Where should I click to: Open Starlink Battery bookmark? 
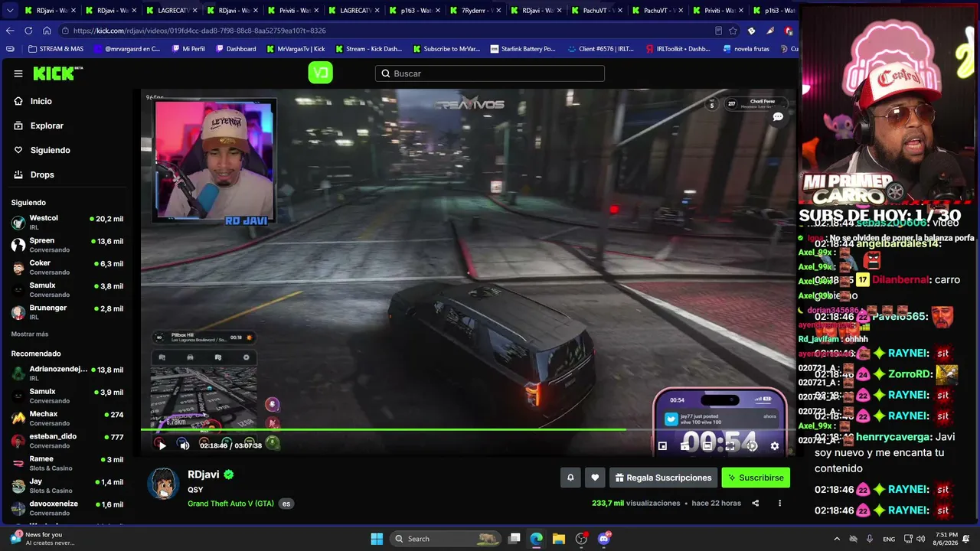click(522, 49)
